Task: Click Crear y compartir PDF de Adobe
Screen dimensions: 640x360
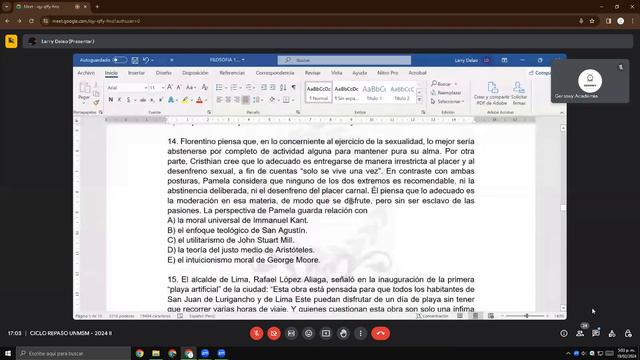Action: [x=491, y=93]
